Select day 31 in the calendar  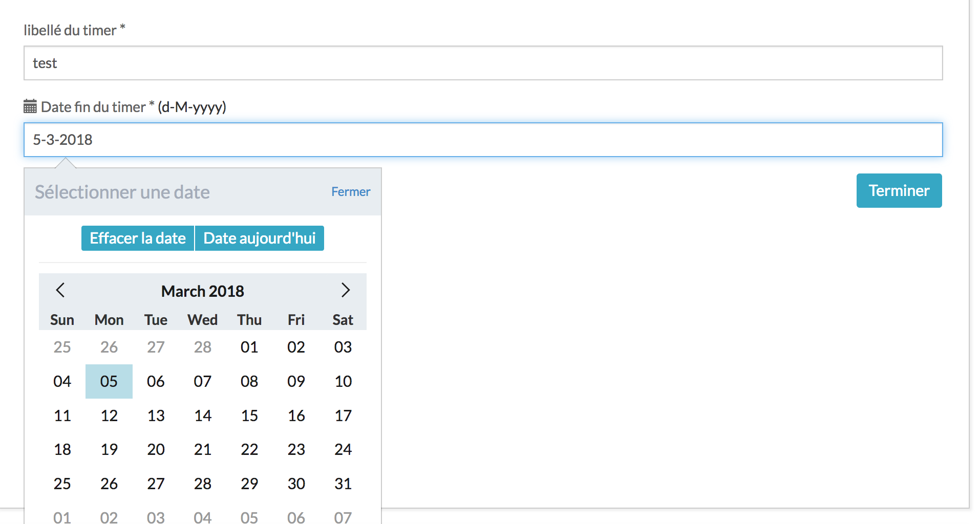tap(343, 484)
